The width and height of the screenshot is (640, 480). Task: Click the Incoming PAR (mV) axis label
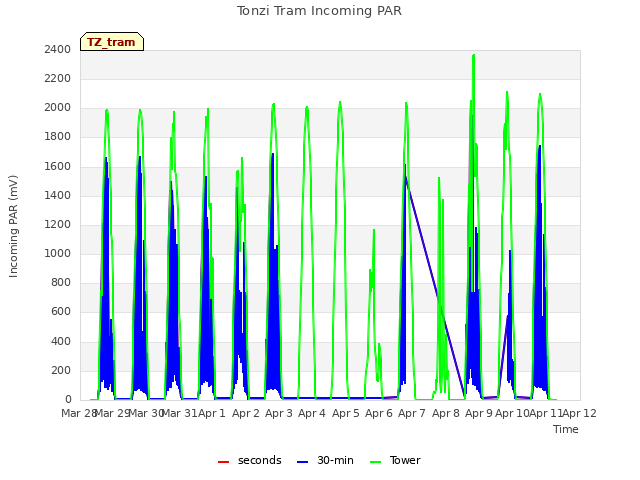[13, 226]
